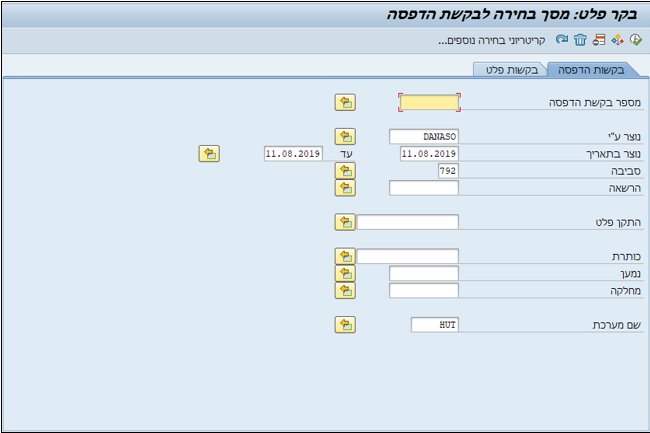Click the highlighted spool request number field

(429, 102)
